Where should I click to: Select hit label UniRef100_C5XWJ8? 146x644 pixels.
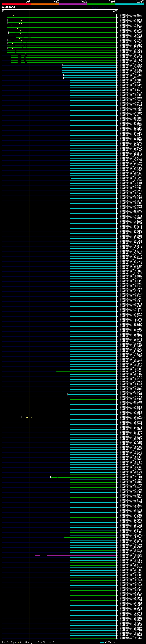pos(131,63)
